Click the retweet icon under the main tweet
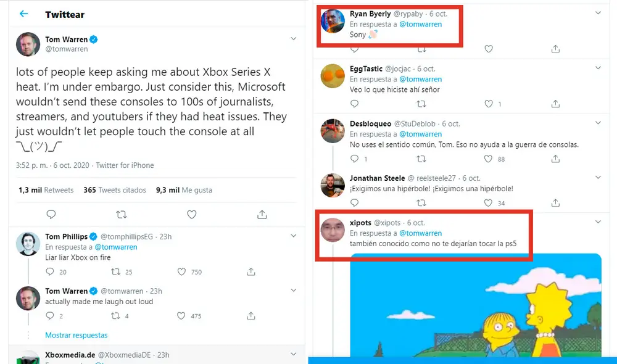 [122, 214]
